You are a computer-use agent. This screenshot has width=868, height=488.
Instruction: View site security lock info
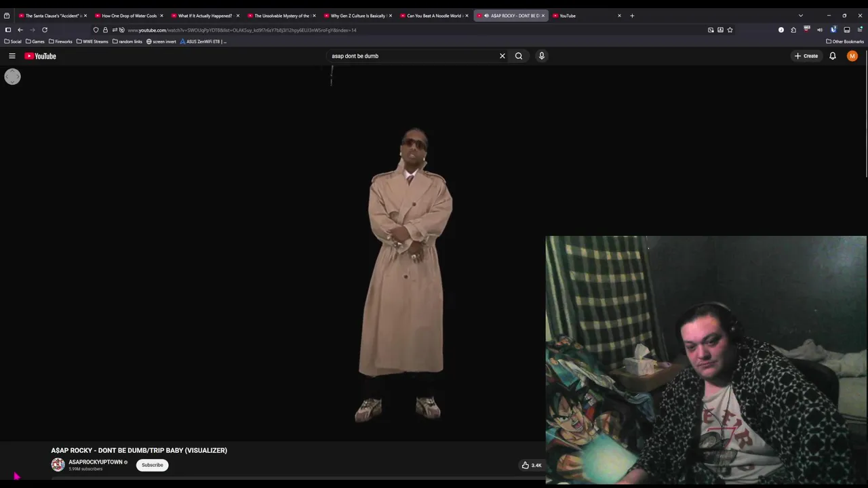(105, 30)
